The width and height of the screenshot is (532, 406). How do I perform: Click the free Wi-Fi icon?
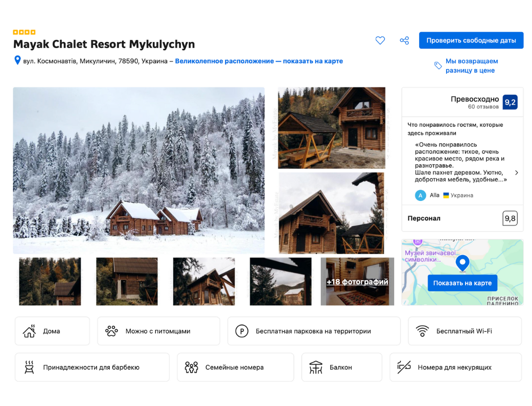[x=422, y=331]
